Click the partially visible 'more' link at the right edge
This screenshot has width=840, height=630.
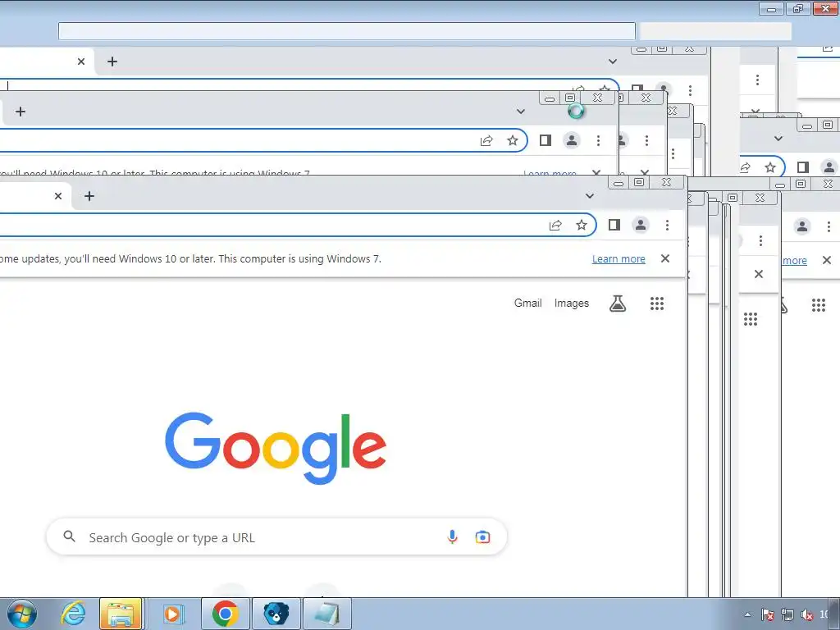pos(794,260)
